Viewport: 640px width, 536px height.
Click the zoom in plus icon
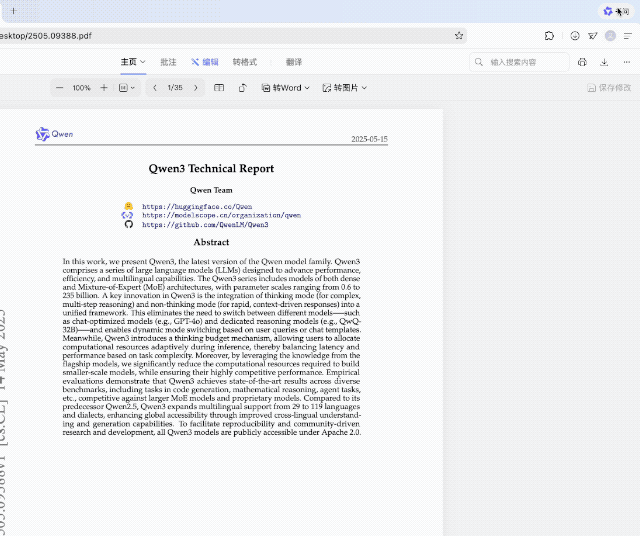104,88
